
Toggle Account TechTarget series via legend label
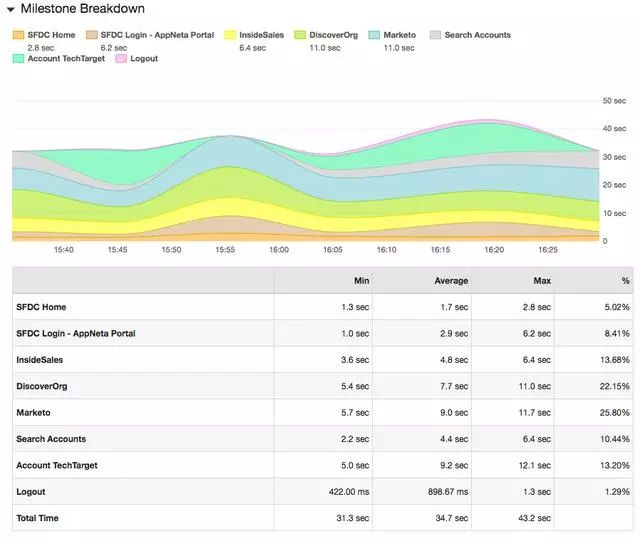coord(66,59)
